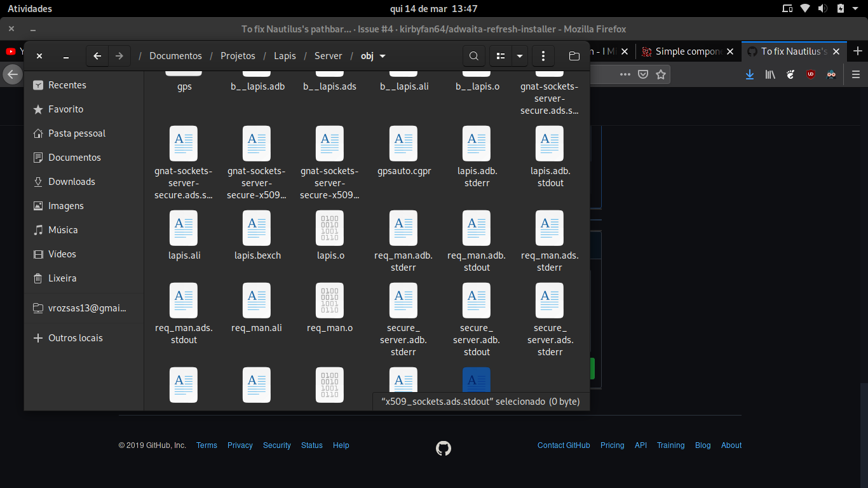The image size is (868, 488).
Task: Open Firefox library icon
Action: click(770, 74)
